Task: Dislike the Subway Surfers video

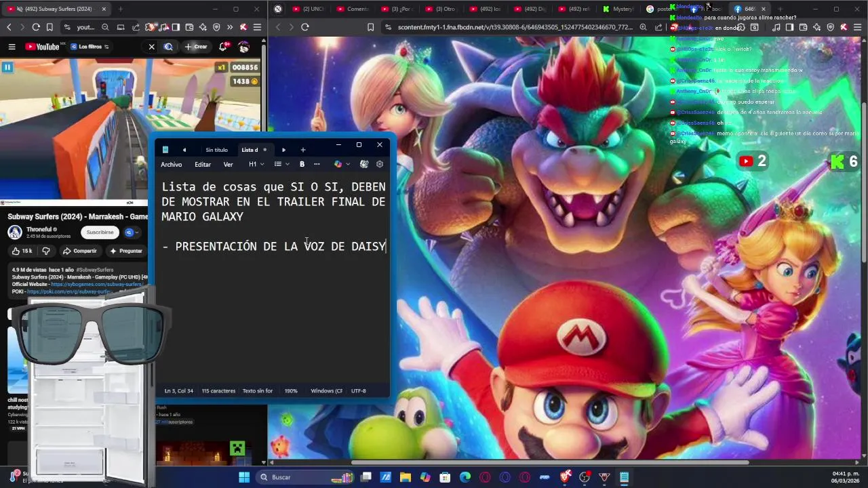Action: pos(46,251)
